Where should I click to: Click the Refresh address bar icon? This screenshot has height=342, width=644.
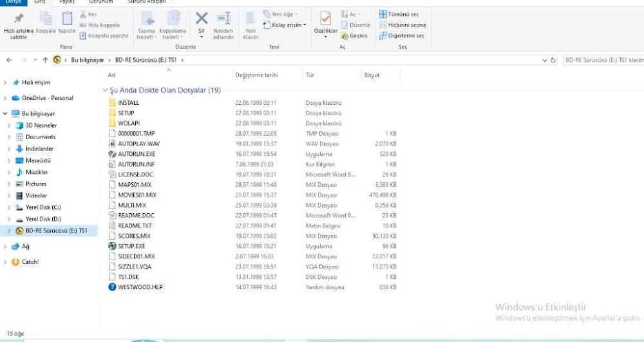point(553,60)
